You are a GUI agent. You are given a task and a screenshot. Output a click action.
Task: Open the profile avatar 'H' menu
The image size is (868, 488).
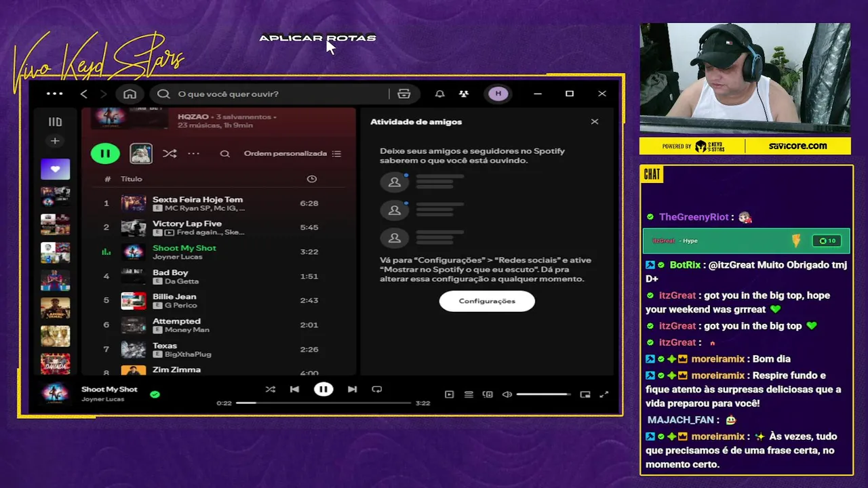[x=498, y=94]
